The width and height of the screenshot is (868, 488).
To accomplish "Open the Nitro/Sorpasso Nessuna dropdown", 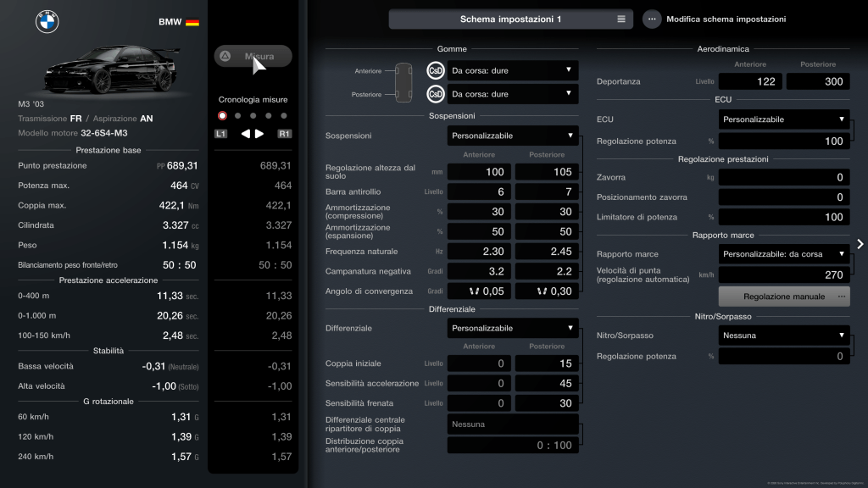I will point(783,335).
